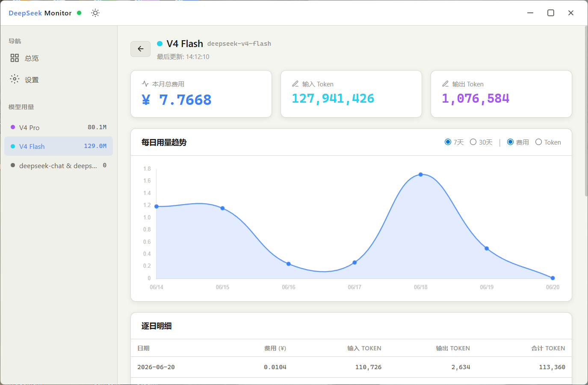
Task: Click the 总览 grid icon
Action: (x=15, y=58)
